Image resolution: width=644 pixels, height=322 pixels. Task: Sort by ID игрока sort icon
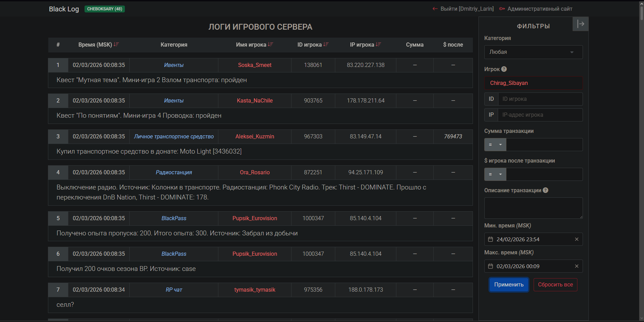pos(326,45)
